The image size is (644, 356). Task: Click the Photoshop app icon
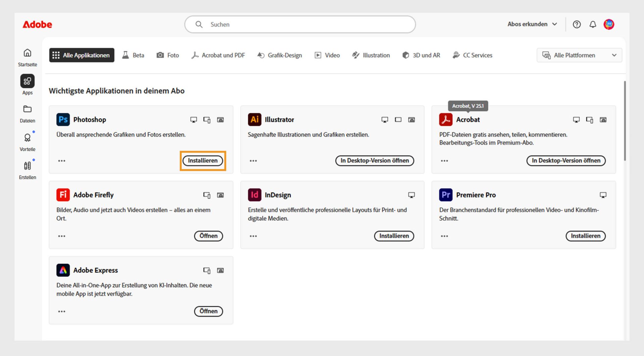63,120
